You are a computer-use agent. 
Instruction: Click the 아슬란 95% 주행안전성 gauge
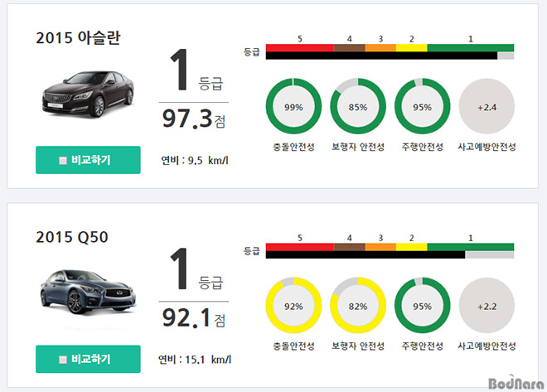(x=422, y=106)
